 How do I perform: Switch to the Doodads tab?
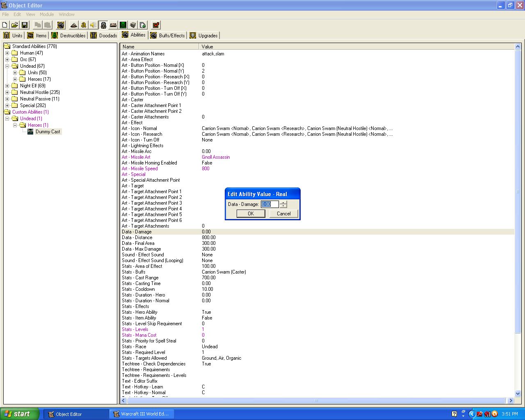click(x=104, y=35)
